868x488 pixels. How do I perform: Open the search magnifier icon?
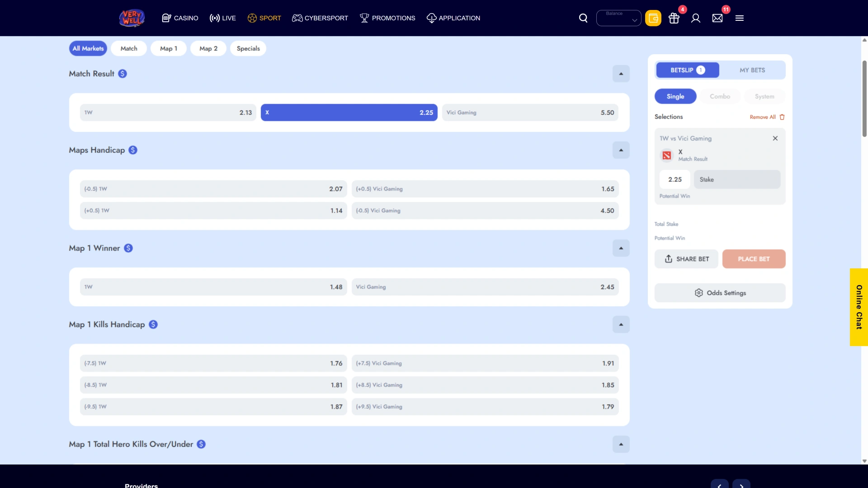point(583,18)
